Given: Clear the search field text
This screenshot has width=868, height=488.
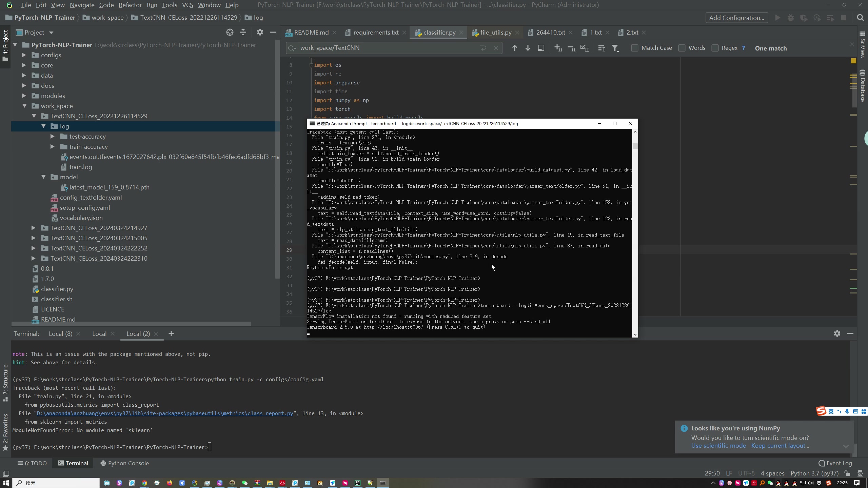Looking at the screenshot, I should (x=496, y=48).
